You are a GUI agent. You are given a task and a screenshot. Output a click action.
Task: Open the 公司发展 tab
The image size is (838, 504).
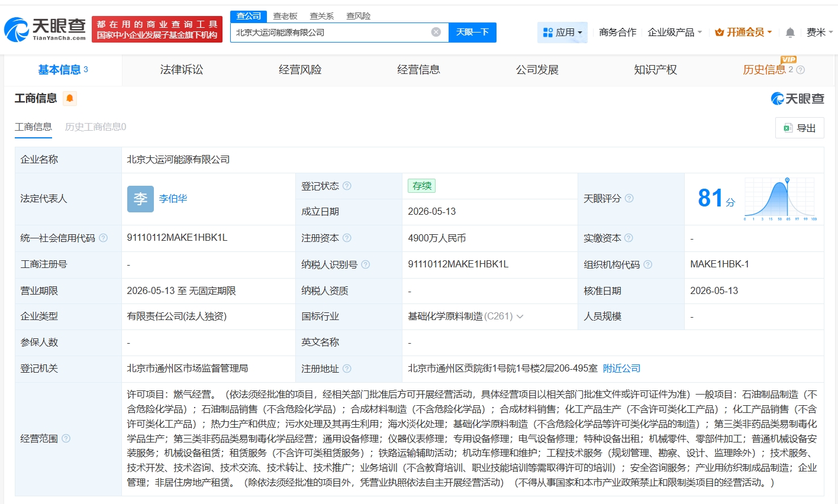(537, 70)
